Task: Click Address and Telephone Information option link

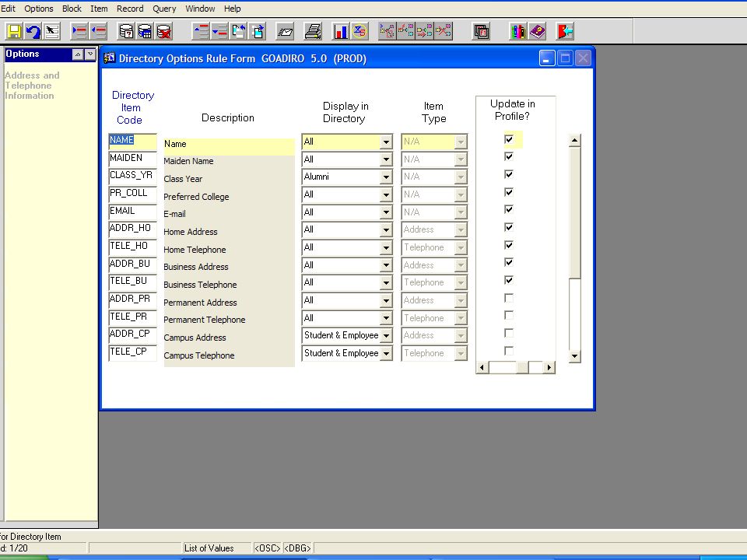Action: [32, 86]
